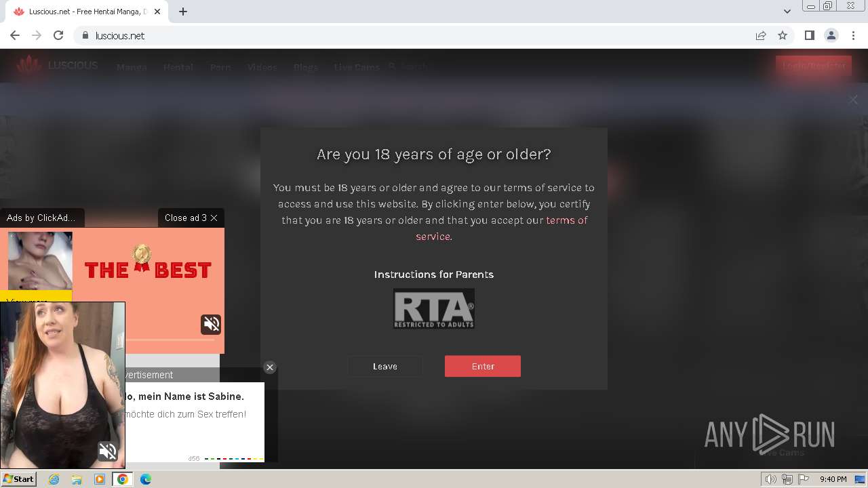Click the site search field

tap(414, 66)
